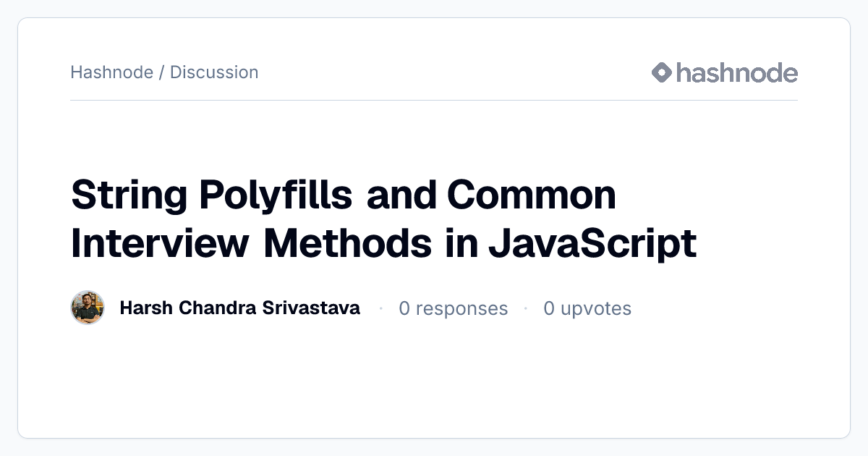
Task: Click the horizontal divider under the header
Action: [434, 100]
